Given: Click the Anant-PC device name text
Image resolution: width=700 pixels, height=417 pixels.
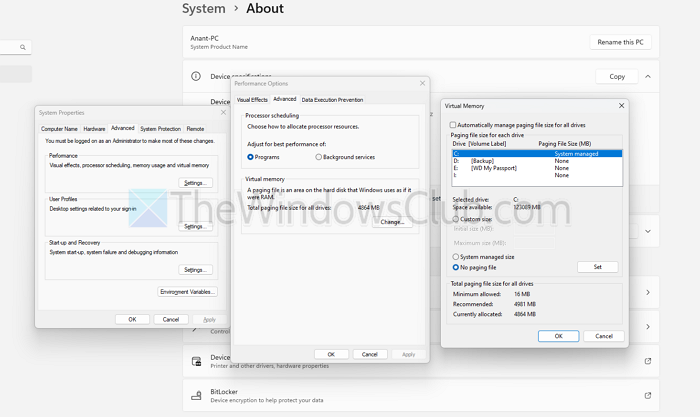Looking at the screenshot, I should (204, 38).
